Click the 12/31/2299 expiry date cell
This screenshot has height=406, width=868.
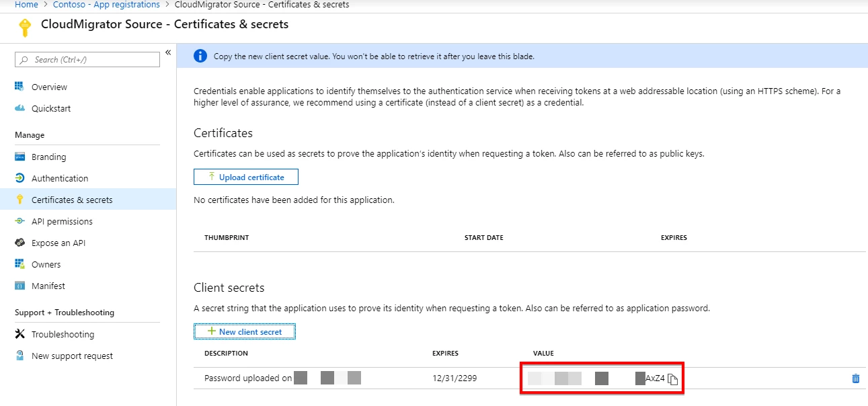click(455, 378)
